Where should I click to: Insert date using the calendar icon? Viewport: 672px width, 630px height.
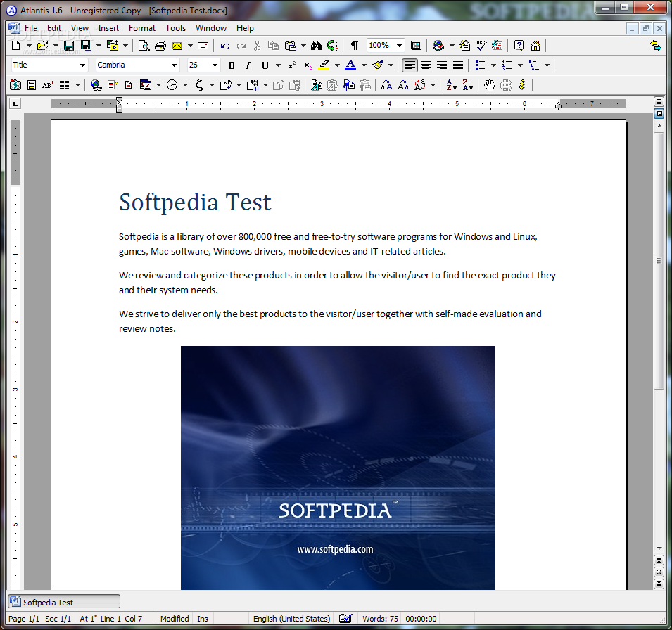pos(146,85)
